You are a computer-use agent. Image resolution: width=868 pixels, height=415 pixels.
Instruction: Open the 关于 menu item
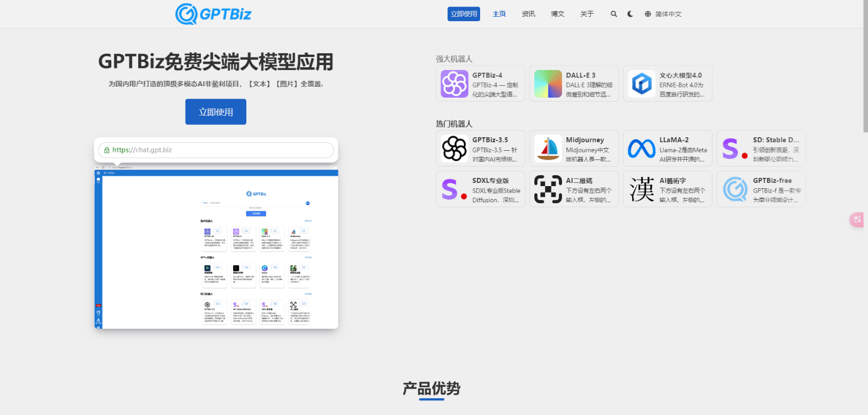pos(587,14)
